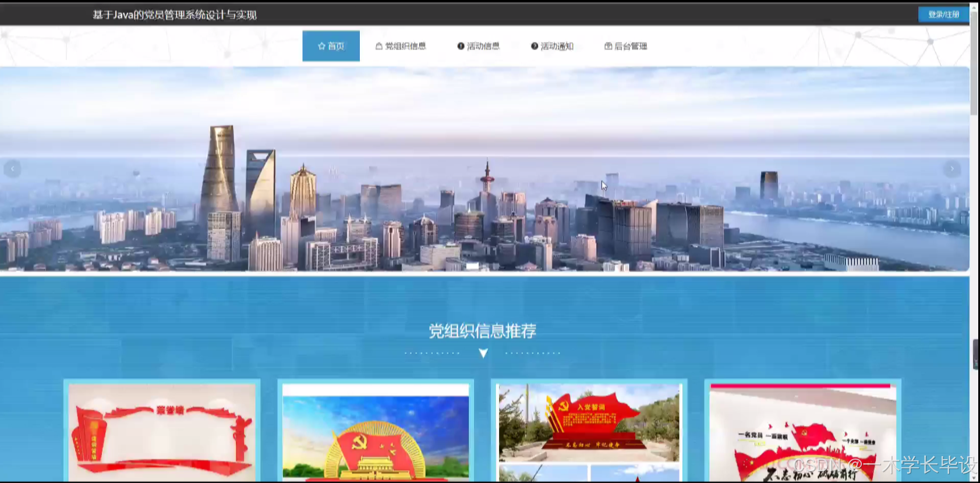Image resolution: width=980 pixels, height=483 pixels.
Task: Click the 党组织信息推荐 section heading
Action: point(483,331)
